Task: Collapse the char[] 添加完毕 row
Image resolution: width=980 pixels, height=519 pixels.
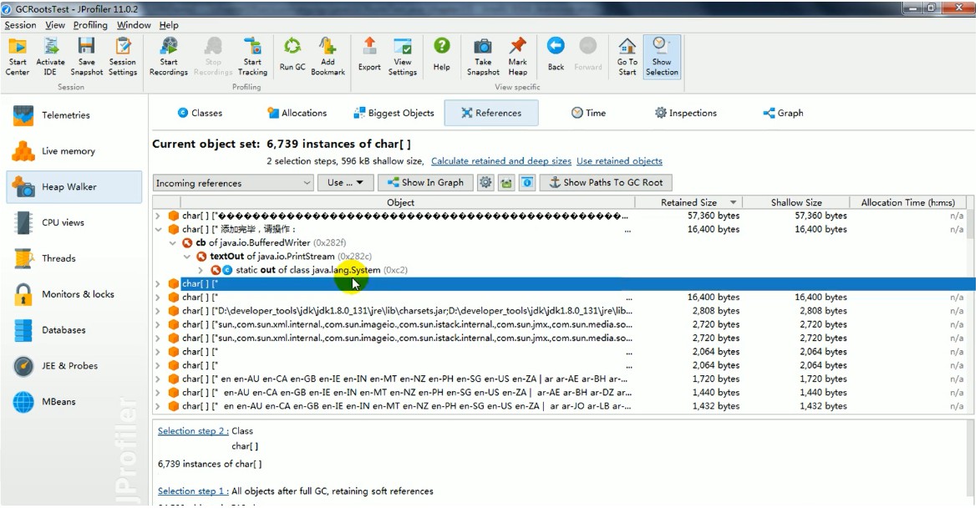Action: [158, 230]
